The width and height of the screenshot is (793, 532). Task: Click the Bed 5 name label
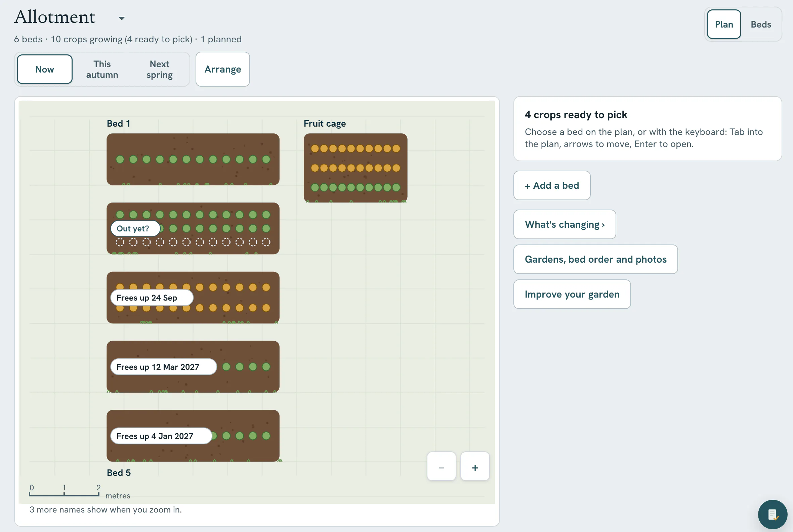[x=119, y=473]
